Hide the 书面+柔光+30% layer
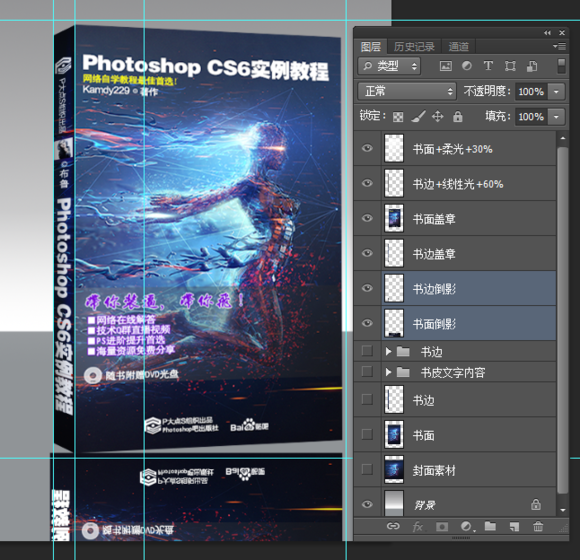Viewport: 580px width, 560px height. pyautogui.click(x=367, y=148)
